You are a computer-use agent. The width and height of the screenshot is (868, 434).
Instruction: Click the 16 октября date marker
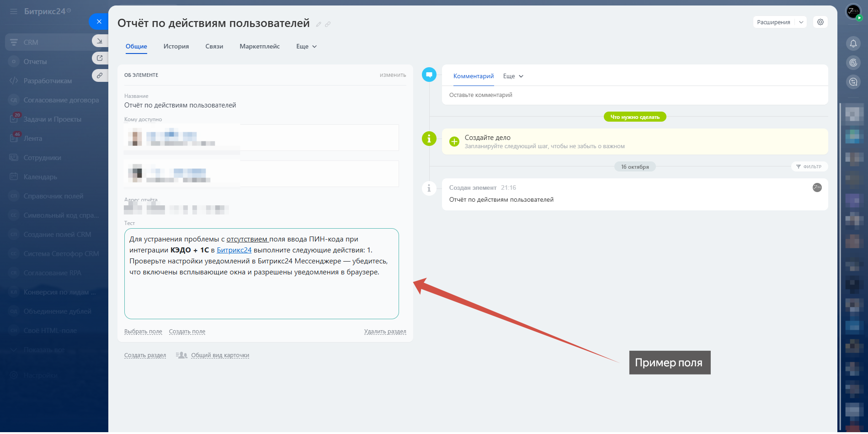tap(635, 167)
